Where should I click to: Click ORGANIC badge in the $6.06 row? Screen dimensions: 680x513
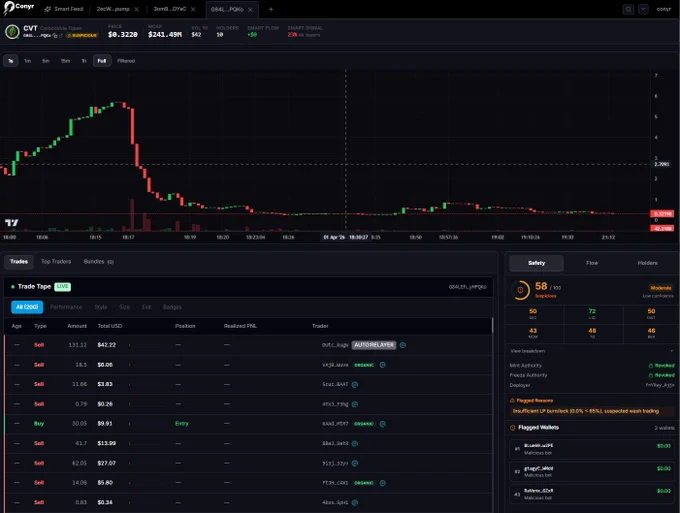364,365
